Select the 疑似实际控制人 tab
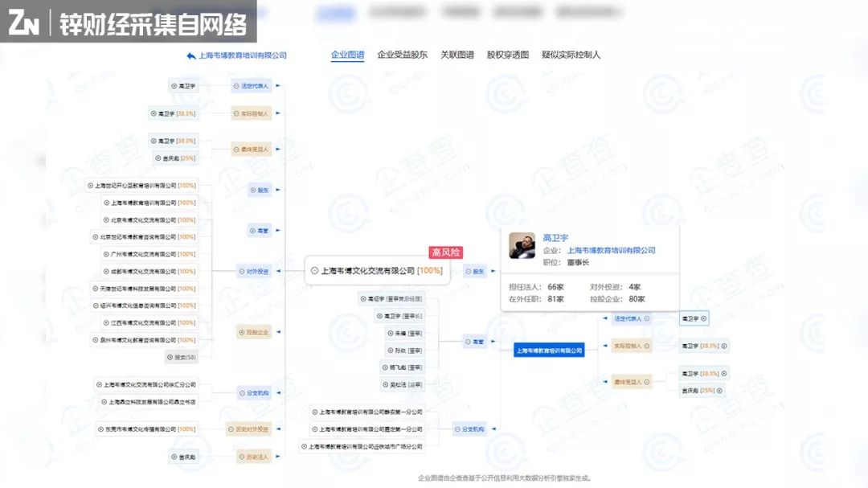This screenshot has height=488, width=868. coord(572,55)
